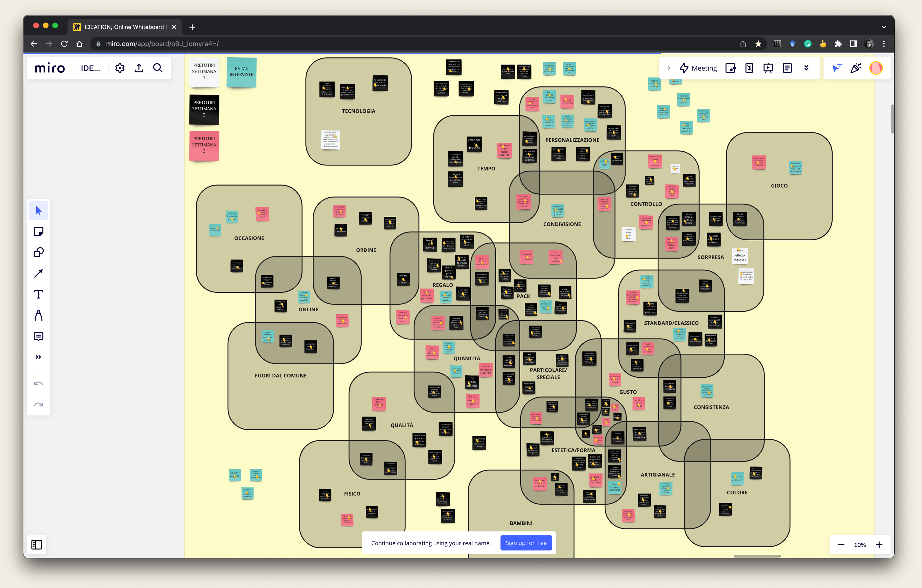Pick the connection line arrow tool

pyautogui.click(x=38, y=273)
